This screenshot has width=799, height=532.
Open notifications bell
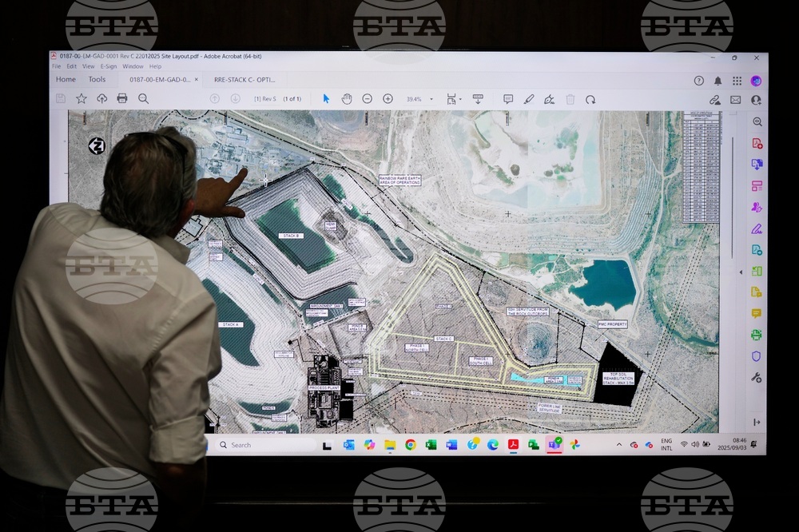tap(718, 81)
